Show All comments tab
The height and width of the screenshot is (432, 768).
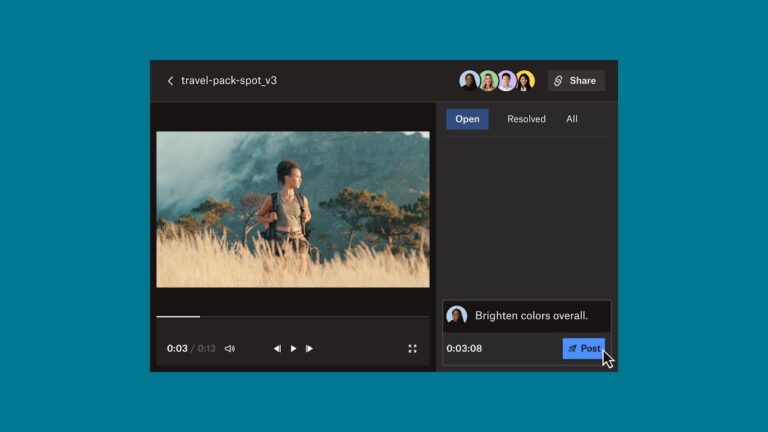[572, 119]
